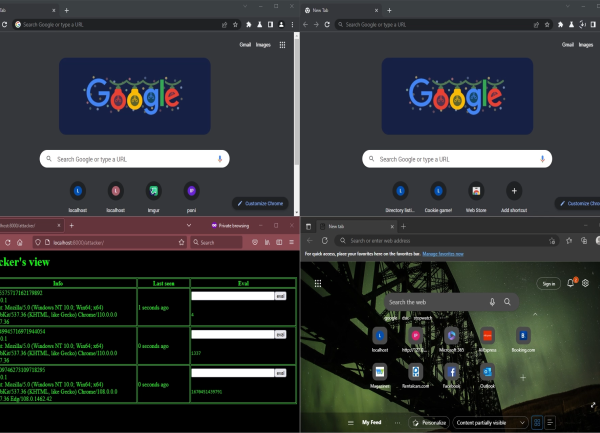Open a new tab in Firefox
Image resolution: width=600 pixels, height=433 pixels.
click(x=72, y=226)
